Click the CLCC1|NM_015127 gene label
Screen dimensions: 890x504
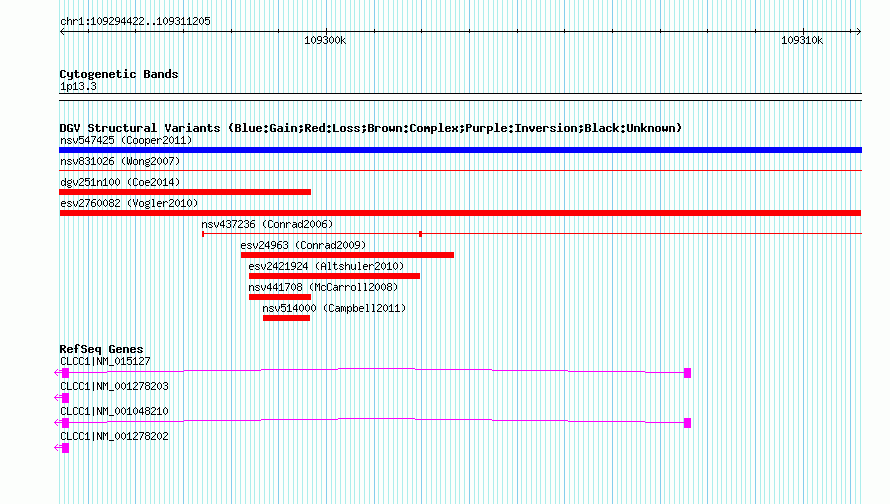pyautogui.click(x=105, y=361)
